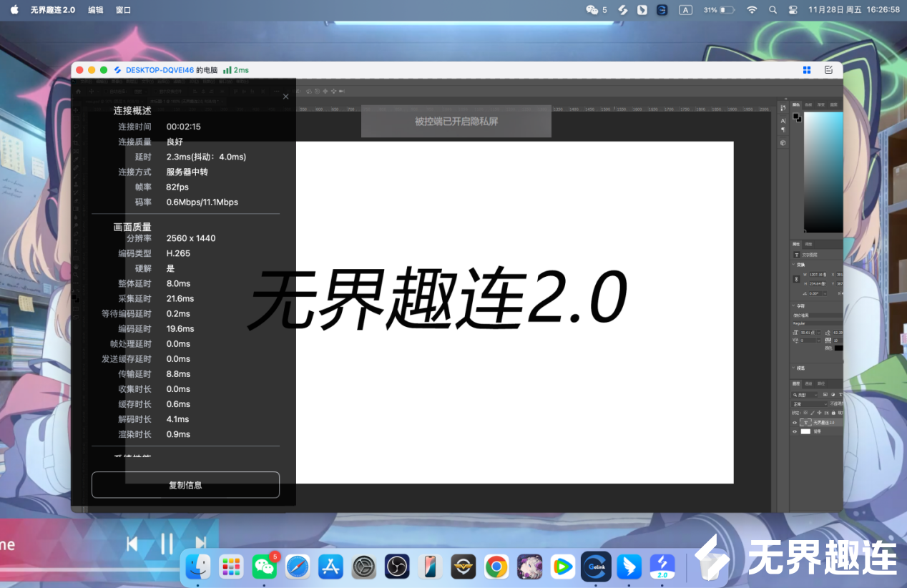907x588 pixels.
Task: Open WeChat from the Dock
Action: 265,567
